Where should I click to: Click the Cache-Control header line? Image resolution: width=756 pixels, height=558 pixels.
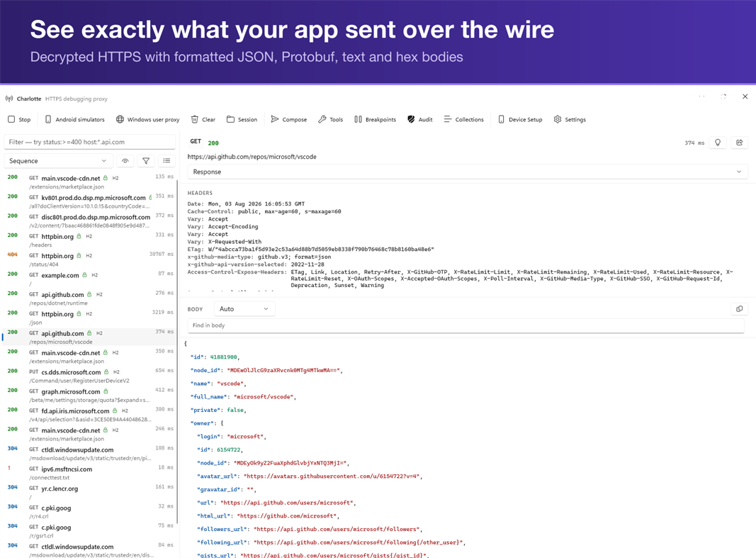264,211
